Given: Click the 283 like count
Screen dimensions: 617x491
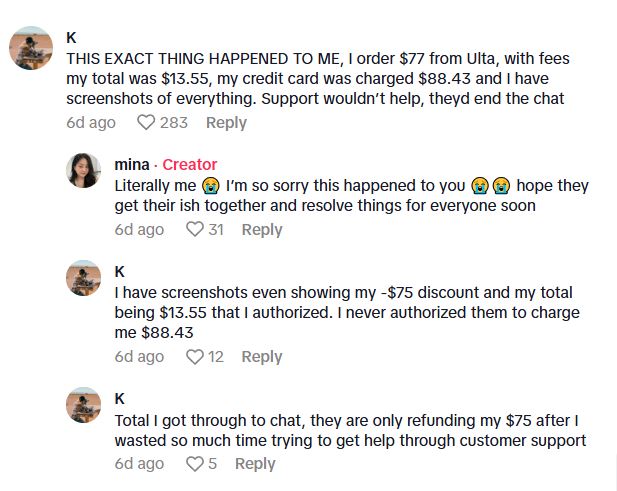Looking at the screenshot, I should [x=174, y=123].
